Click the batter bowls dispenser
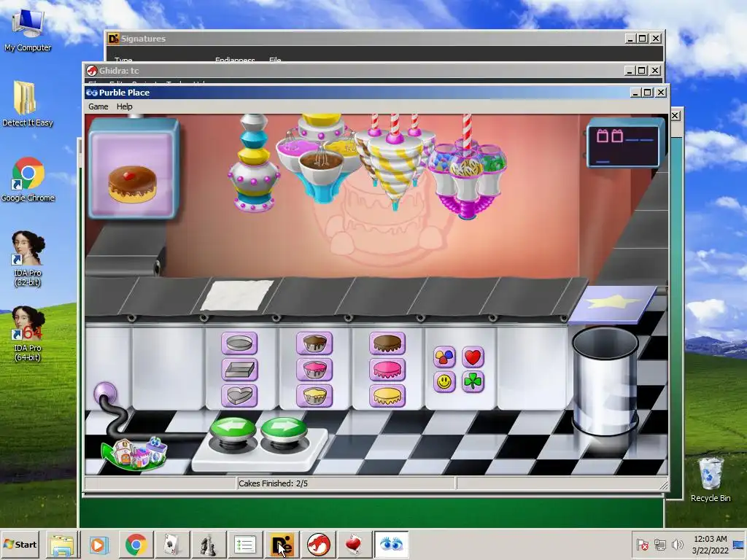Viewport: 747px width, 560px height. (320, 158)
